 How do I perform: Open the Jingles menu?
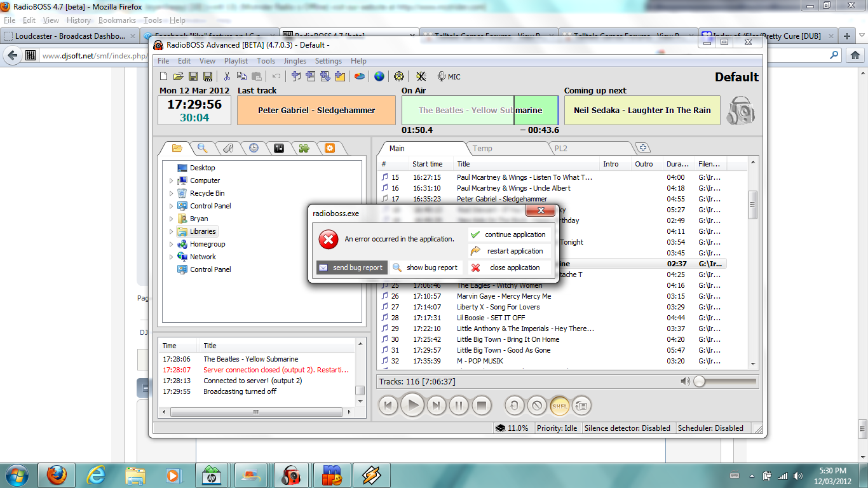click(295, 61)
